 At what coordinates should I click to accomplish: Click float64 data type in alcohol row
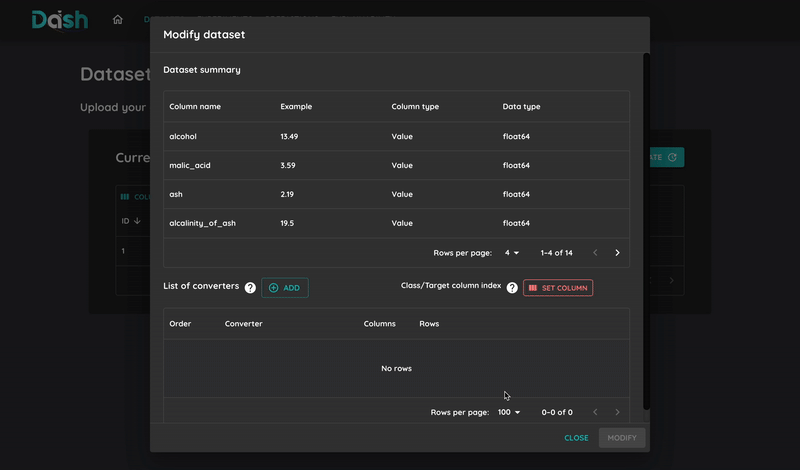click(x=516, y=136)
